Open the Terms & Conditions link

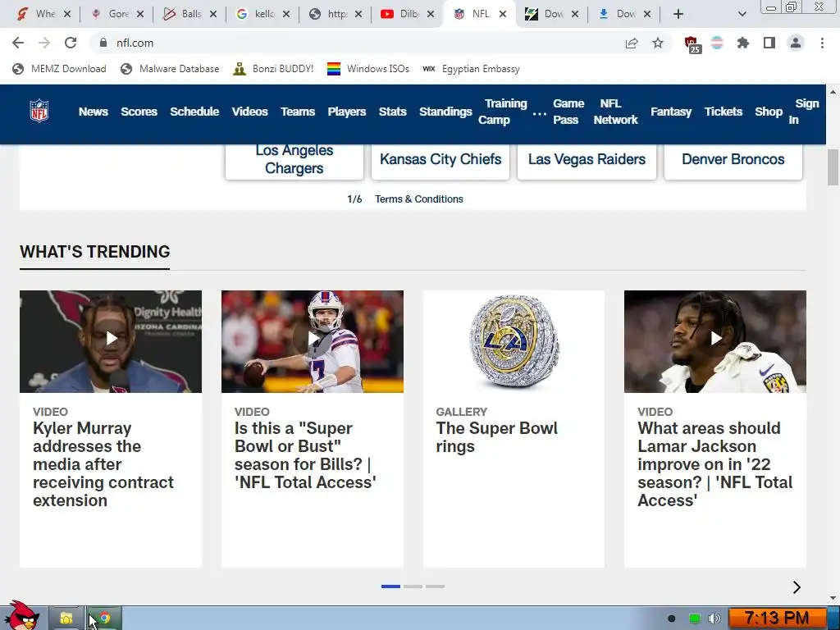[419, 199]
